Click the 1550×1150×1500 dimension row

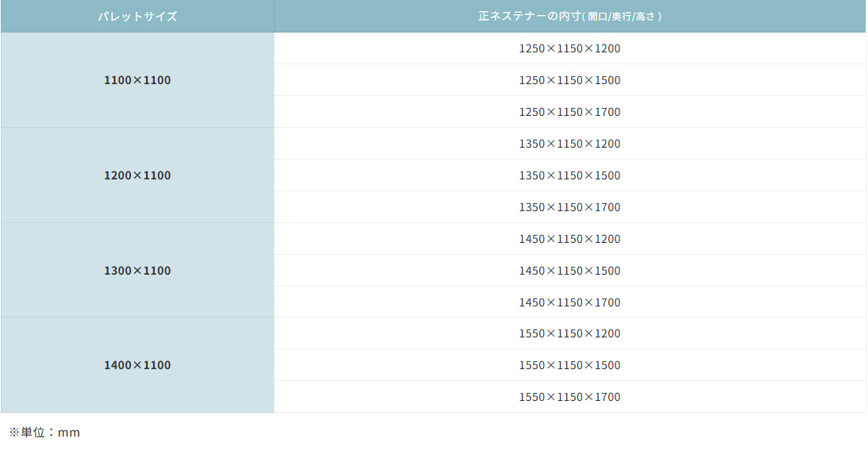[569, 365]
